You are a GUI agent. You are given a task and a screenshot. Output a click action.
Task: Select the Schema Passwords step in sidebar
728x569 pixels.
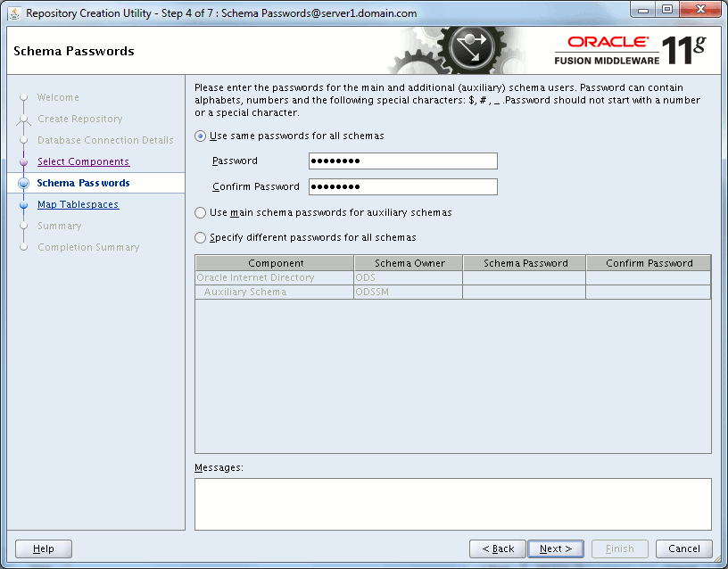point(84,183)
